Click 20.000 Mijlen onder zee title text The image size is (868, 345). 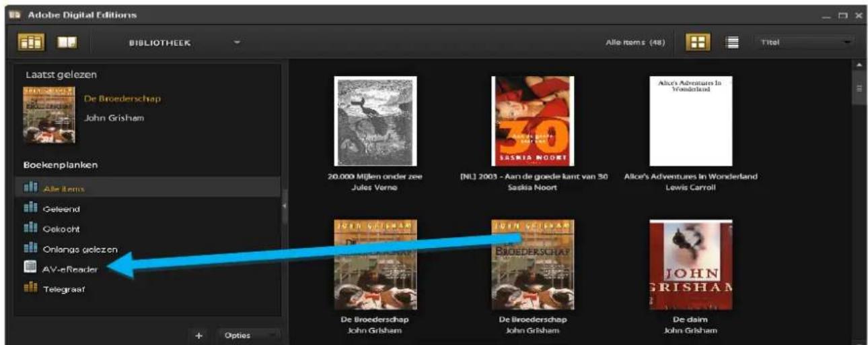click(x=375, y=177)
